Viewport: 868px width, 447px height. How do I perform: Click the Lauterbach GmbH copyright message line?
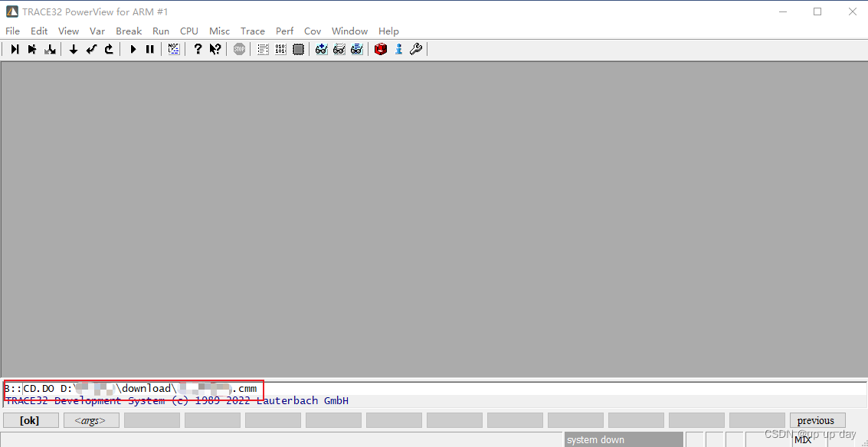pyautogui.click(x=177, y=400)
